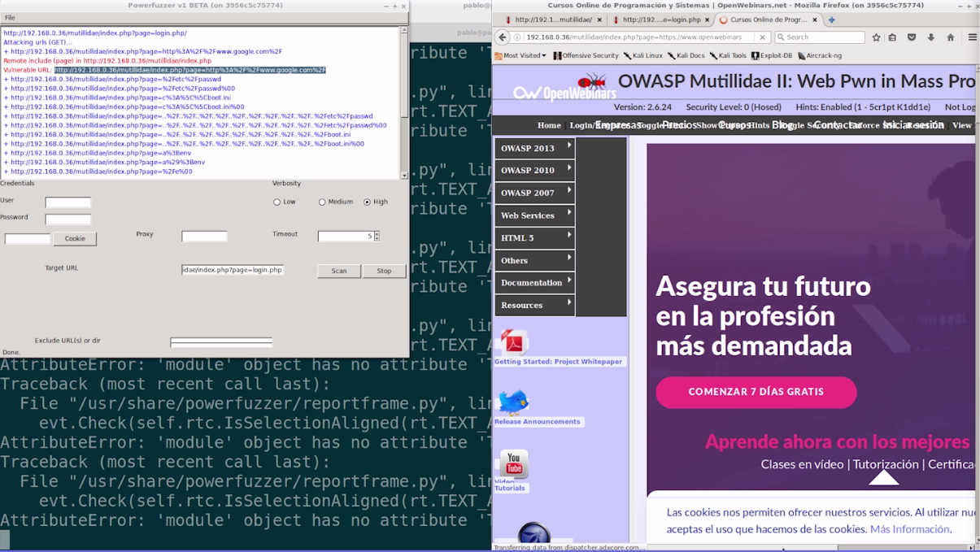Open Aircrack-ng bookmark
Screen dimensions: 980x552
(x=820, y=55)
